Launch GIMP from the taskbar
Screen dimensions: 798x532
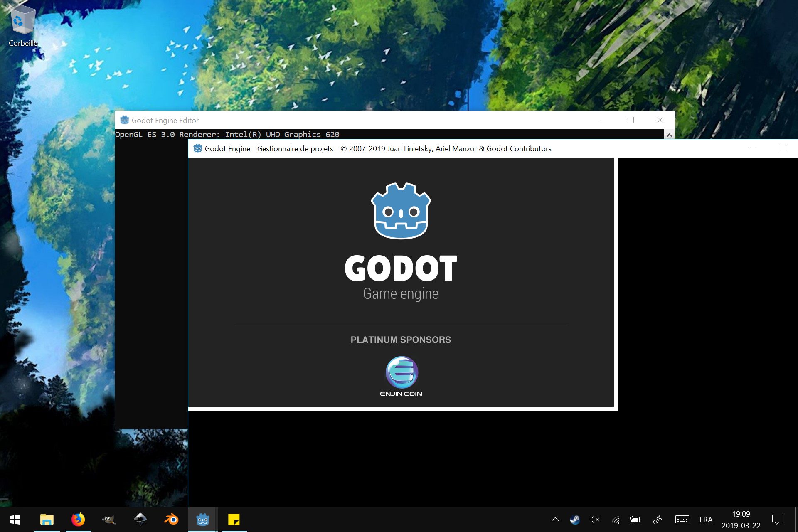pyautogui.click(x=108, y=519)
